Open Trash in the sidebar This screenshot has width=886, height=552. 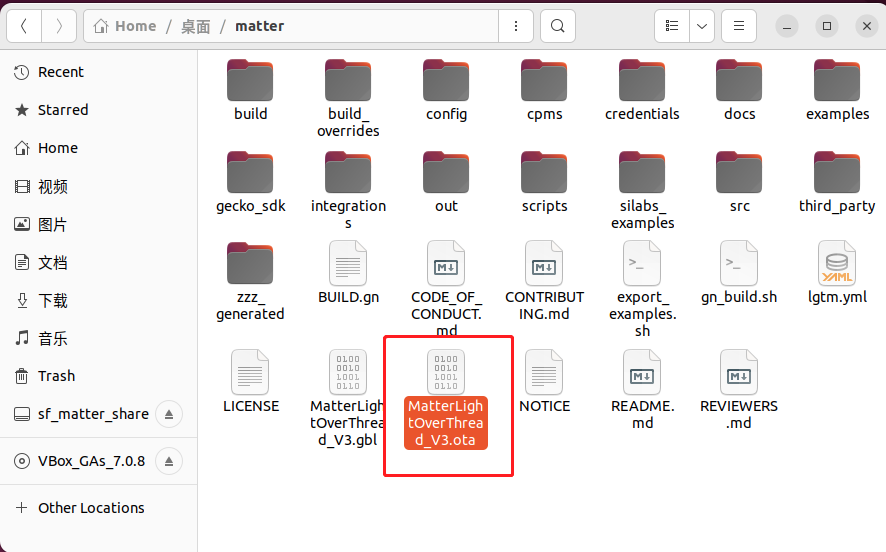coord(56,376)
